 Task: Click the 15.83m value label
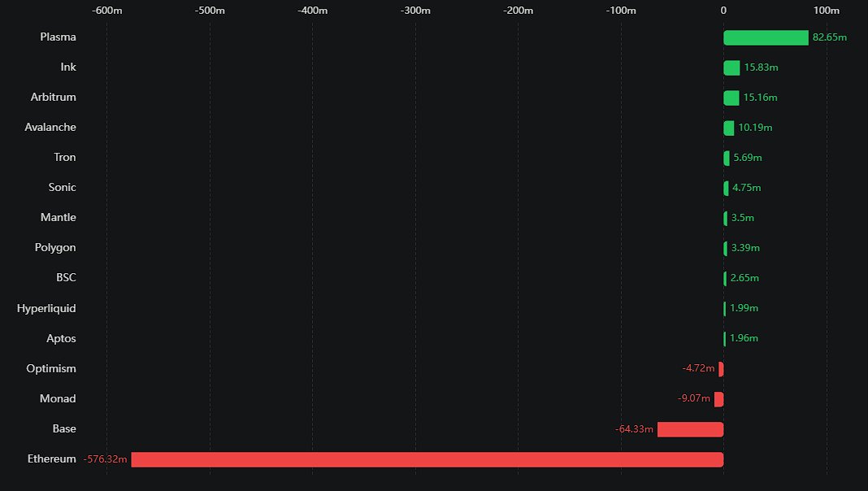pos(761,67)
